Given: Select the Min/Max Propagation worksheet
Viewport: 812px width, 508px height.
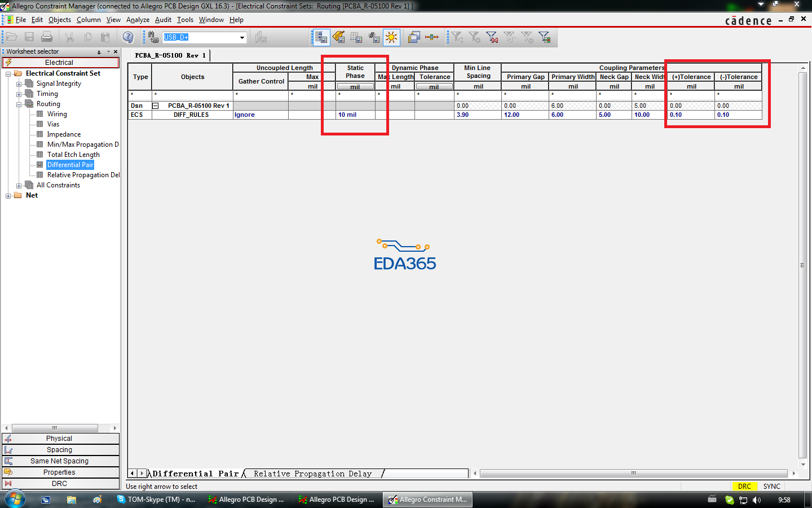Looking at the screenshot, I should point(83,144).
